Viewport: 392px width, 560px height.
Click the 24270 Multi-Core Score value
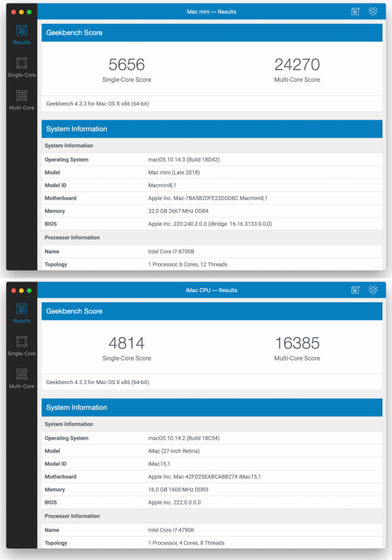(x=297, y=65)
